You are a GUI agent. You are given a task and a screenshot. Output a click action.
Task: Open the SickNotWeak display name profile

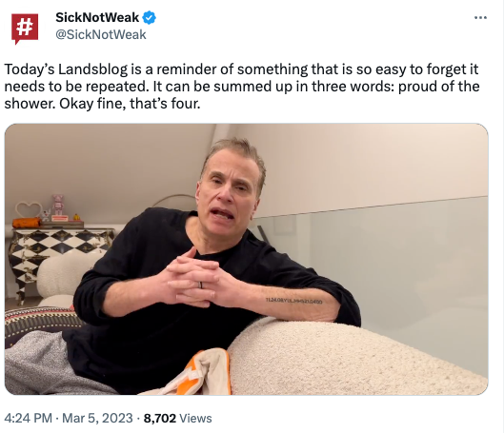[x=97, y=17]
